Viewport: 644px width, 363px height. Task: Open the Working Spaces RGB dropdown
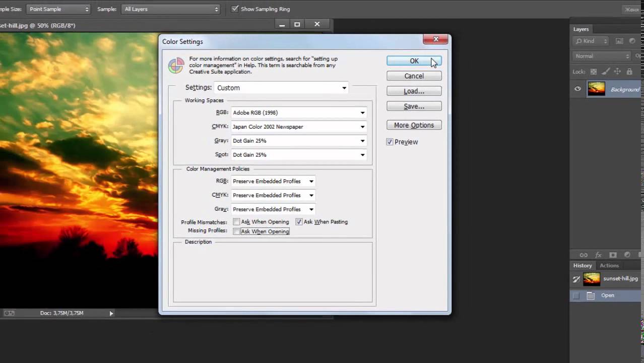(298, 112)
